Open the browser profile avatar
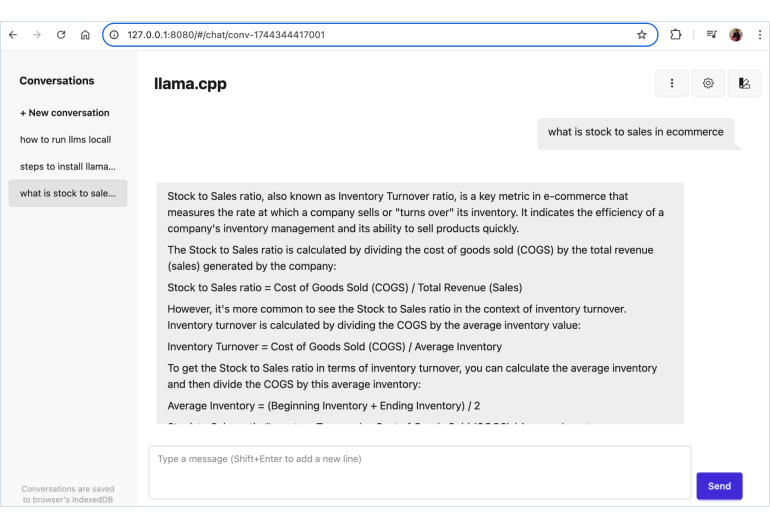The image size is (770, 528). [736, 35]
